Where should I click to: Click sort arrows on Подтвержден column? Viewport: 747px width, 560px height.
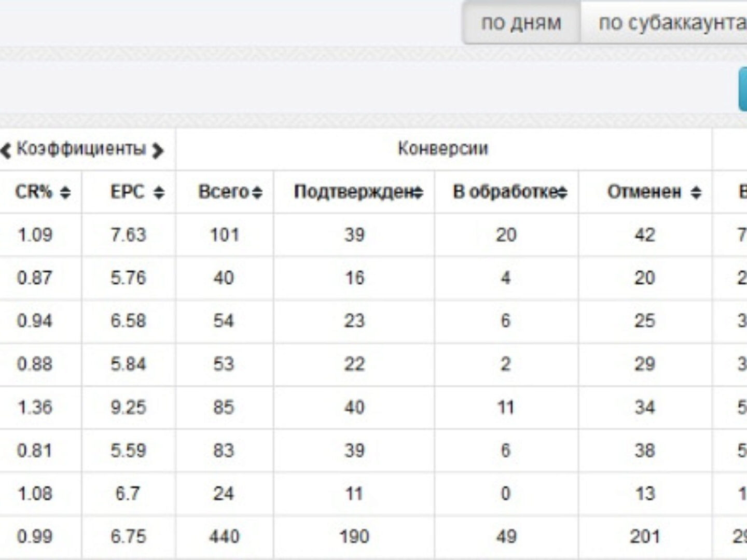(x=418, y=193)
